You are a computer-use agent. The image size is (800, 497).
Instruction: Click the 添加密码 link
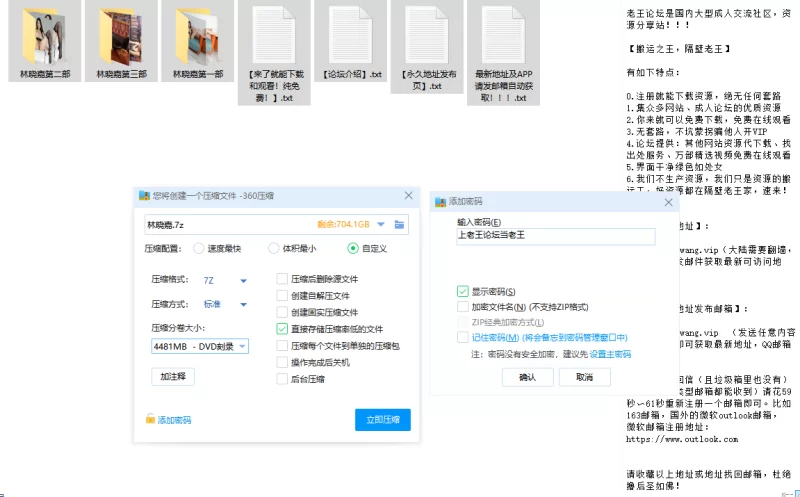[x=174, y=420]
